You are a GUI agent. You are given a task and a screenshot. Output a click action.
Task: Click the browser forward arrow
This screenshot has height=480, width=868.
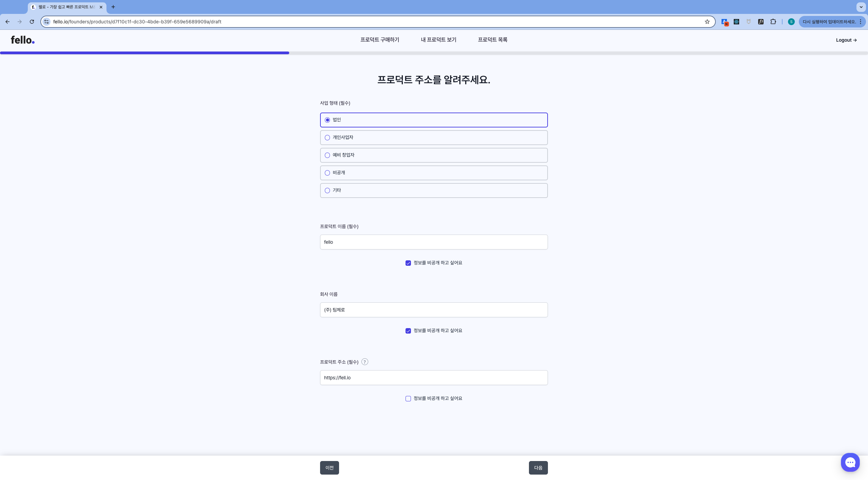click(x=20, y=22)
